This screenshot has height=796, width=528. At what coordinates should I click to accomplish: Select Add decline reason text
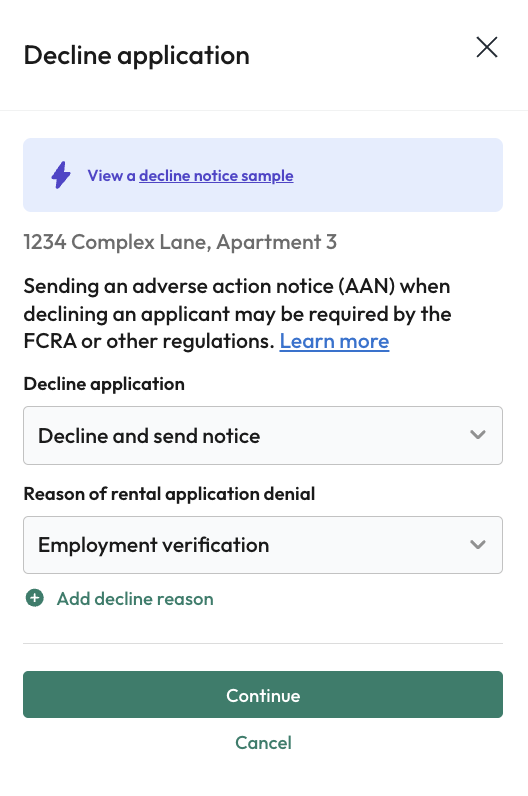(x=135, y=599)
